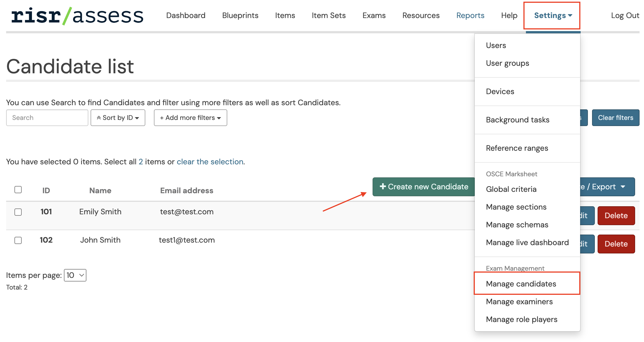Image resolution: width=644 pixels, height=342 pixels.
Task: Tick the select-all checkbox in table header
Action: (18, 190)
